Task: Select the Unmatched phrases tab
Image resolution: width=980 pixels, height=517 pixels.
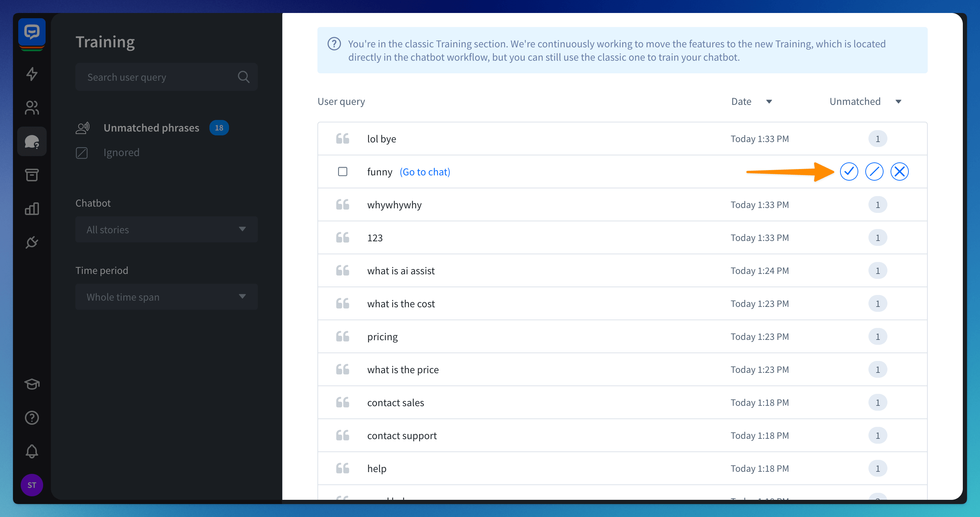Action: (151, 128)
